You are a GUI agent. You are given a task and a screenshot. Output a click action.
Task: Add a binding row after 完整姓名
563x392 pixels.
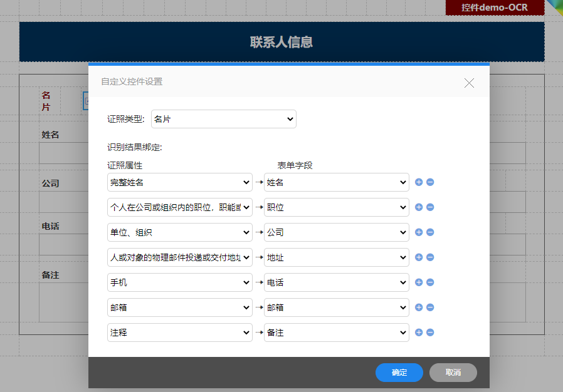pyautogui.click(x=419, y=182)
